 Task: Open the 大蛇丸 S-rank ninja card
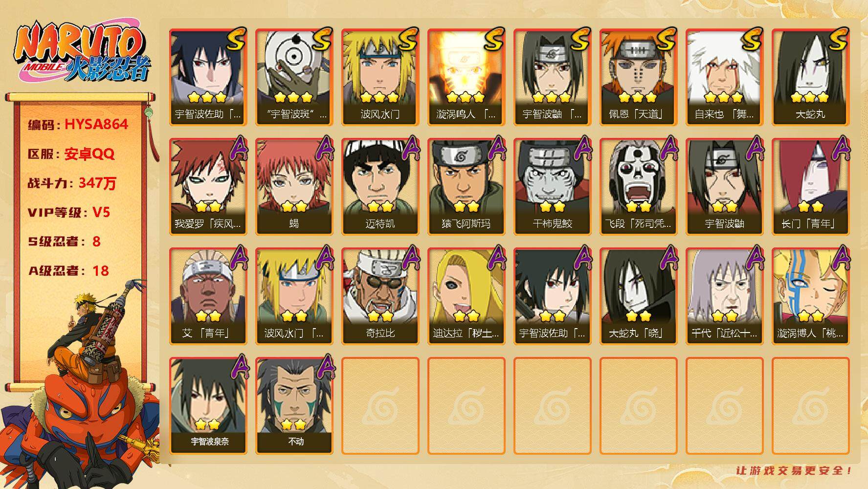[x=810, y=77]
